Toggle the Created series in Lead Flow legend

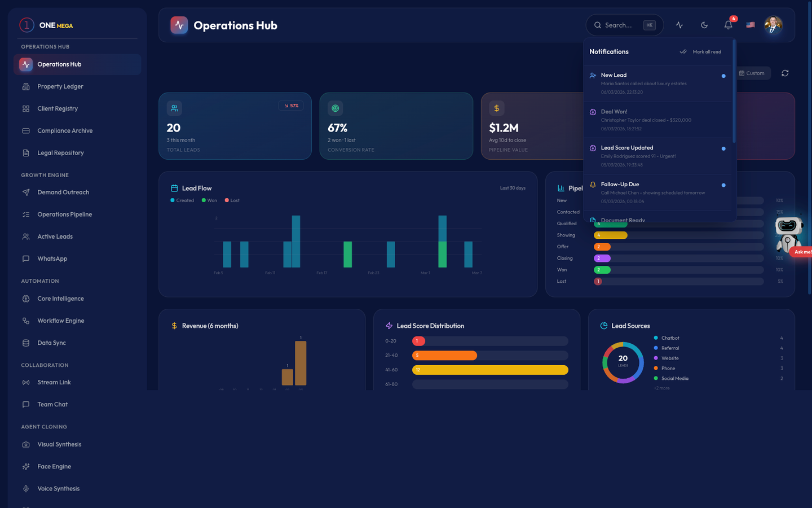[182, 200]
